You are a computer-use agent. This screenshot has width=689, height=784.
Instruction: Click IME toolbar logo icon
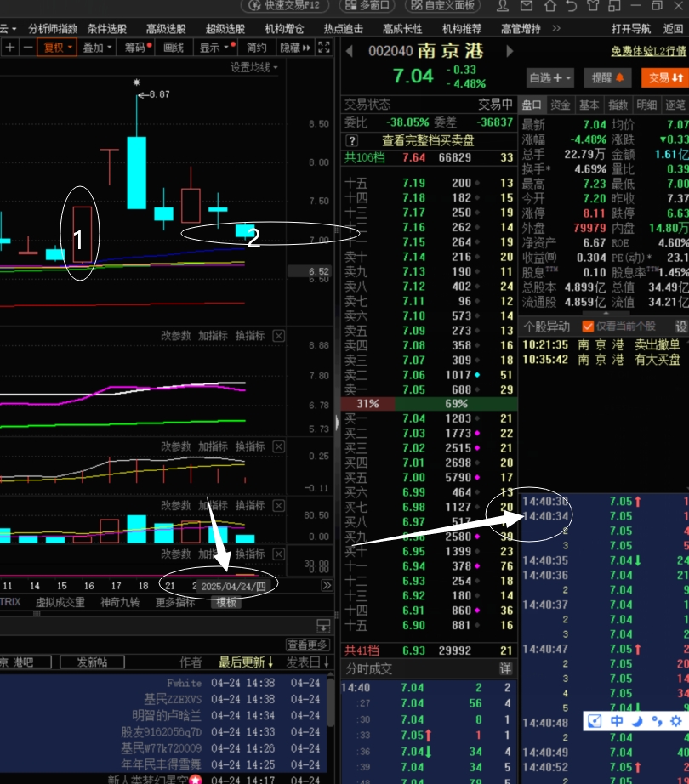click(x=595, y=721)
